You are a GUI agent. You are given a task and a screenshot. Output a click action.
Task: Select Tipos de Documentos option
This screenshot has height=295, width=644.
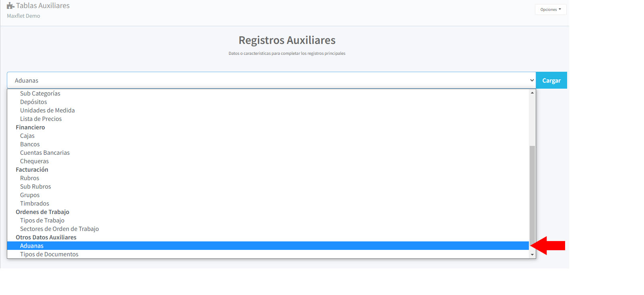(49, 254)
